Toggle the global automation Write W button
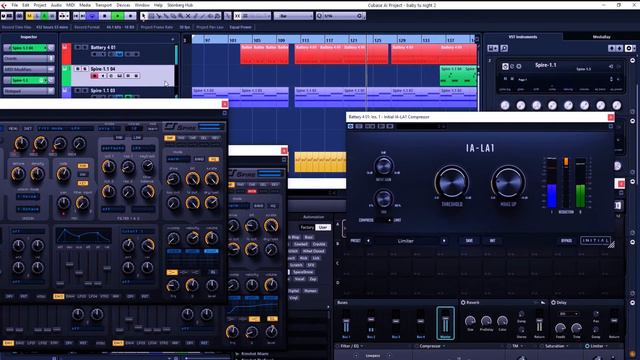The height and width of the screenshot is (360, 640). [52, 16]
